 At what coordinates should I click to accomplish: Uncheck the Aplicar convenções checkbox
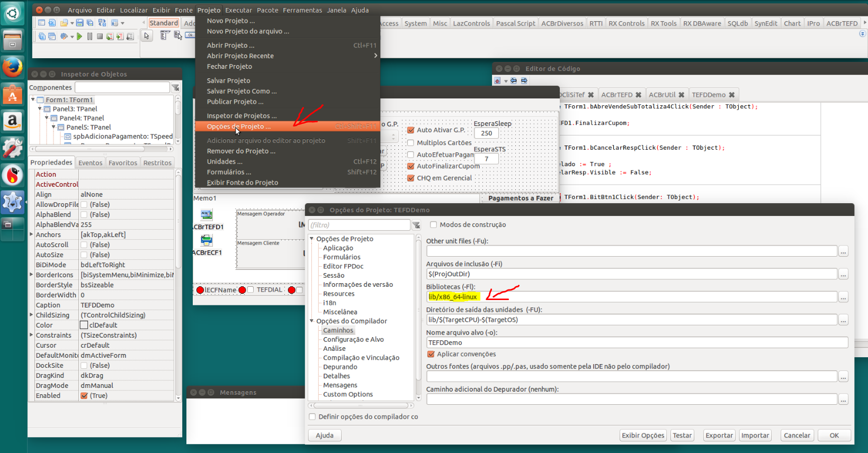[431, 354]
